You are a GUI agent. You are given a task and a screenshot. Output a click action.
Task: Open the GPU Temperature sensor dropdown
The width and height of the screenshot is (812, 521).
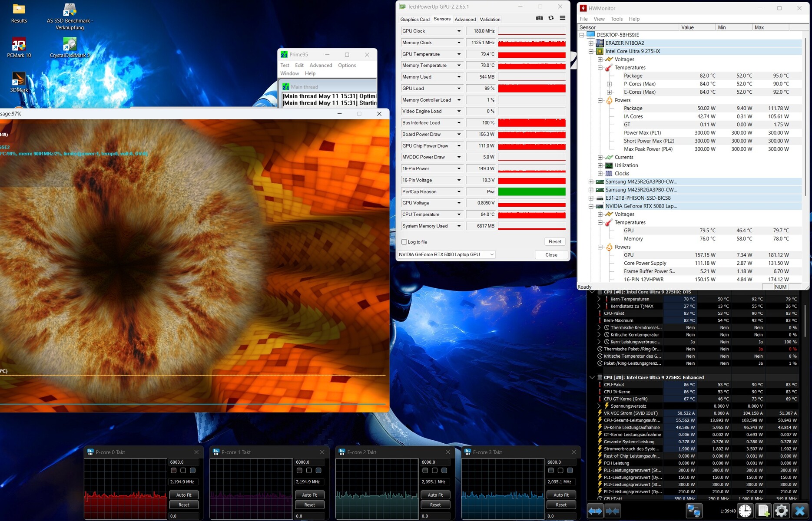pos(459,54)
